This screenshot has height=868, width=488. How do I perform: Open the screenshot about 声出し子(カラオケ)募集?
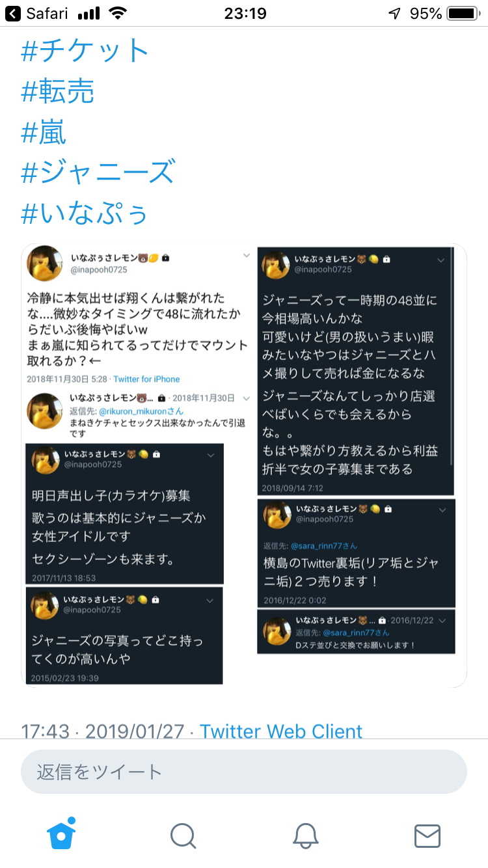coord(124,514)
